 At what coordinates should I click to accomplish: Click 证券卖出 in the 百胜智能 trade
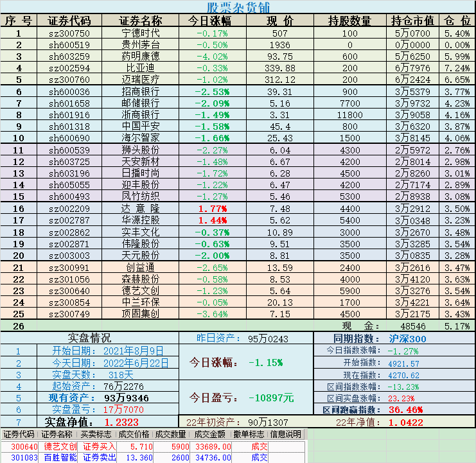point(100,457)
